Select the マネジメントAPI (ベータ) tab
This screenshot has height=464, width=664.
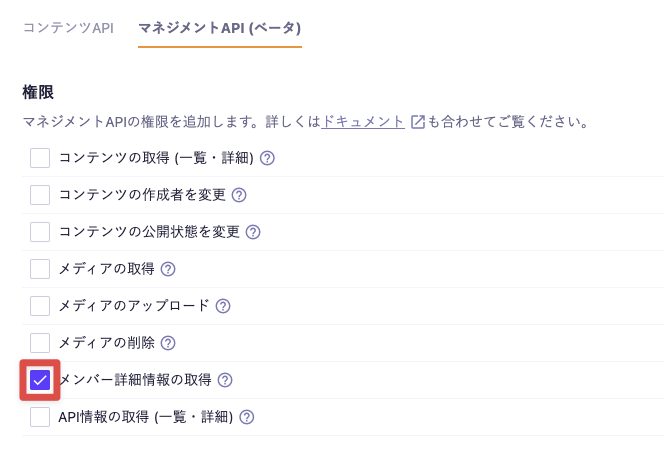tap(219, 27)
